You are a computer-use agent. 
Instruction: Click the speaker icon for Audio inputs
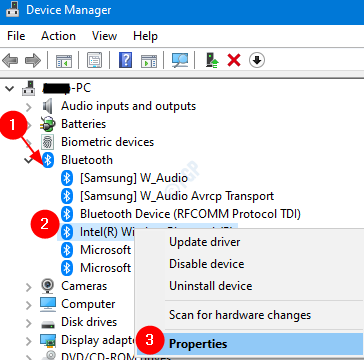[47, 106]
